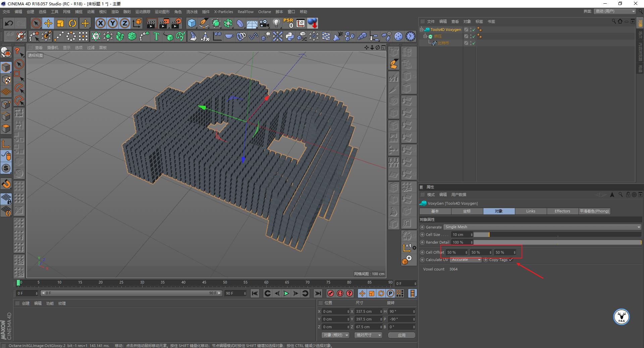Toggle Tools4D Voxygen enable checkmark

coord(473,30)
